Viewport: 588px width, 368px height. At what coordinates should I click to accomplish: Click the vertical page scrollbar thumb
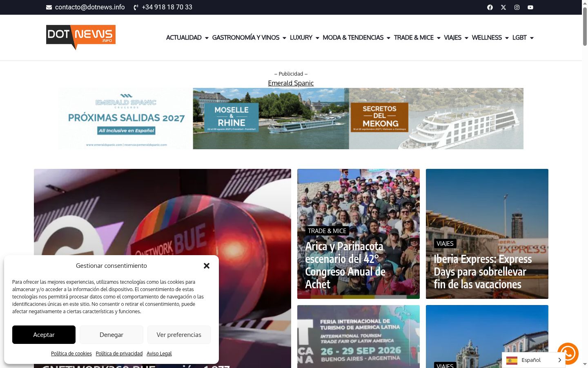[585, 26]
